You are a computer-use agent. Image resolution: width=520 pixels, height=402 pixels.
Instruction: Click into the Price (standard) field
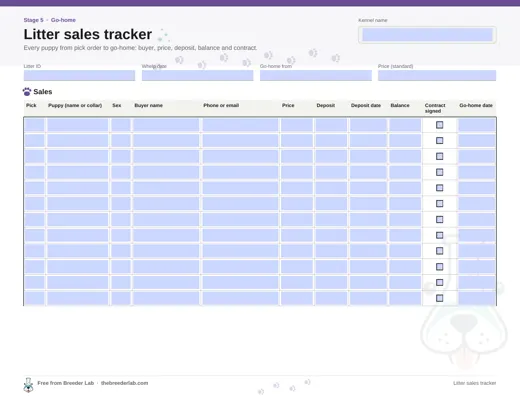(x=437, y=75)
